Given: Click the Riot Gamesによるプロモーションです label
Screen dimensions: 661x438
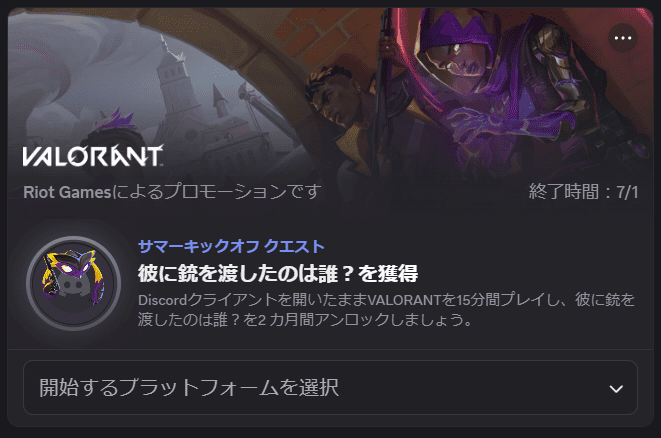Looking at the screenshot, I should (172, 192).
